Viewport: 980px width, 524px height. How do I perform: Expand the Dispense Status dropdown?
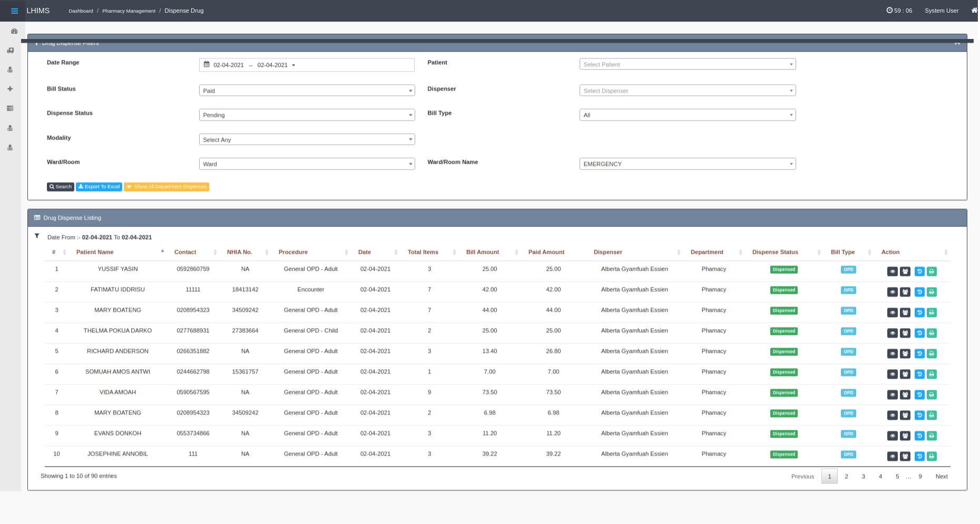307,115
